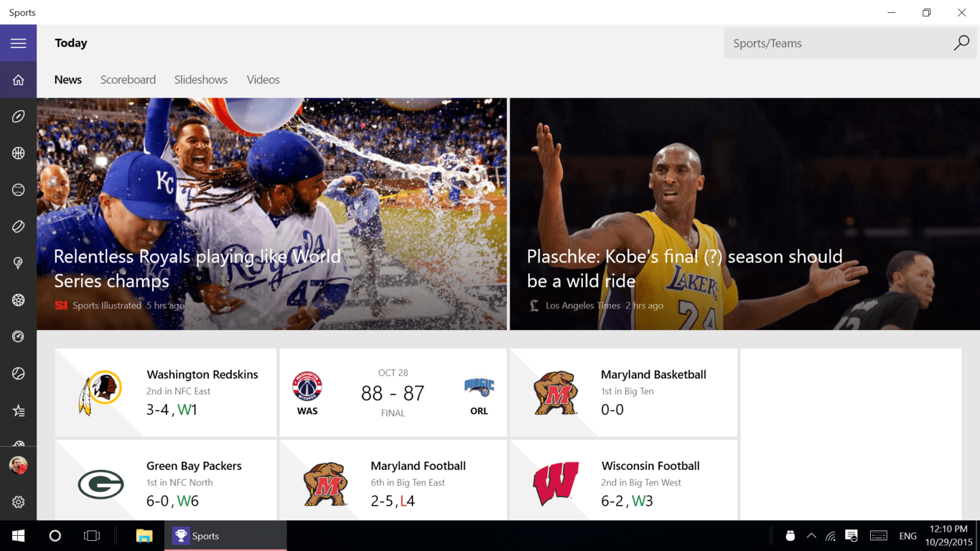The width and height of the screenshot is (980, 551).
Task: Open the hamburger navigation menu
Action: [18, 43]
